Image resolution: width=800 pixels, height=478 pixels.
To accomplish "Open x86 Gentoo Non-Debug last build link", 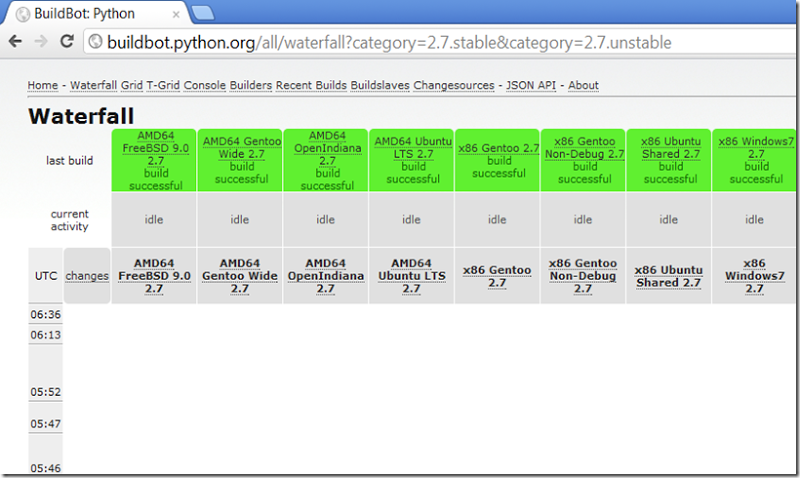I will pyautogui.click(x=585, y=147).
